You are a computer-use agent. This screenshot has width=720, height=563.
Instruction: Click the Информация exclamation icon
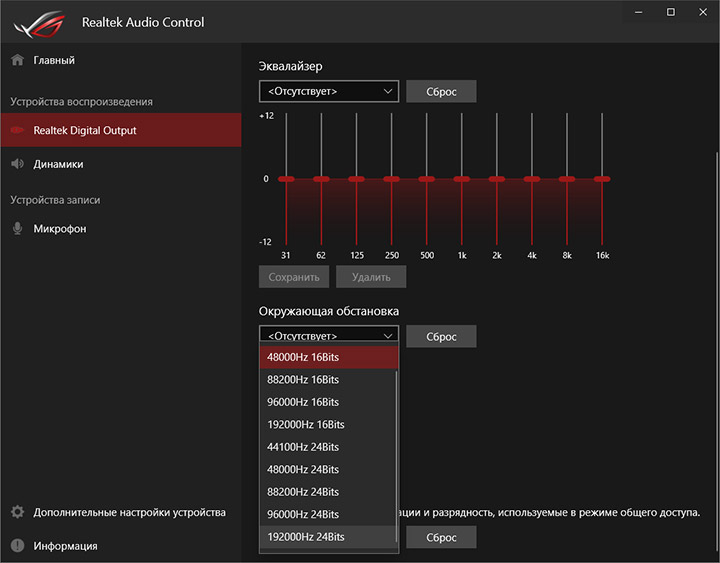click(x=17, y=546)
